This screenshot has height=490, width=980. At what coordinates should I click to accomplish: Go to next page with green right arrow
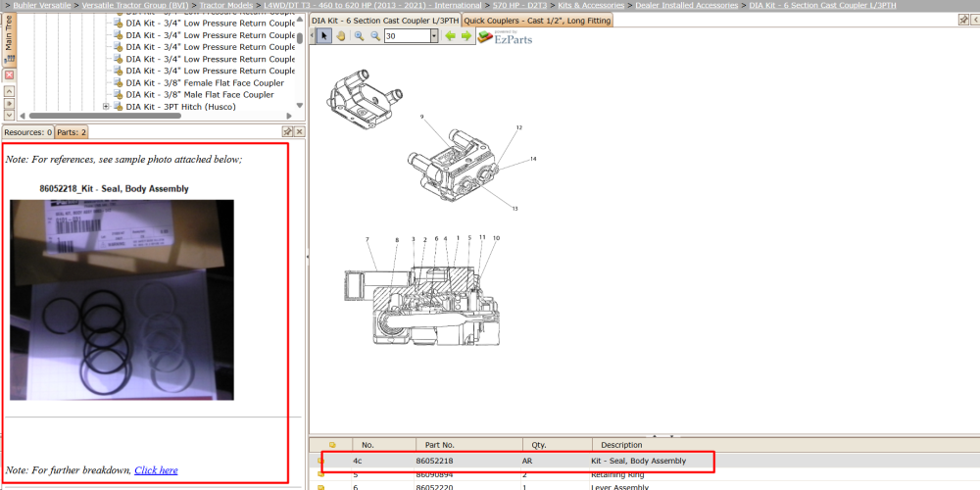466,36
